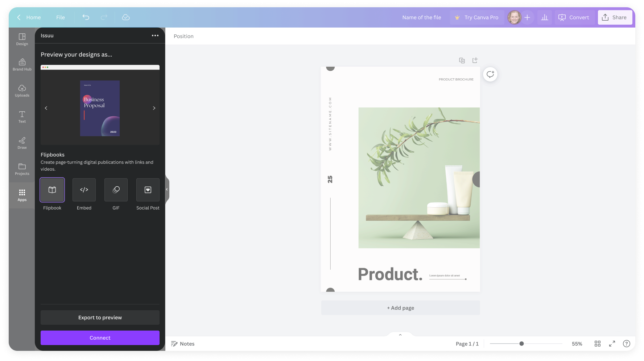The width and height of the screenshot is (644, 361).
Task: Select the Lorem ipsum dolor text
Action: point(445,275)
